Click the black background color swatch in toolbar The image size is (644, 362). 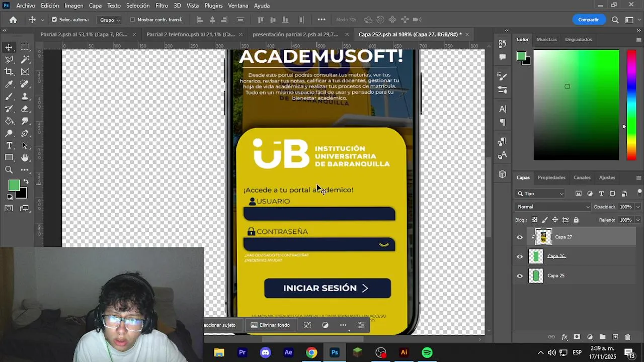[x=22, y=195]
